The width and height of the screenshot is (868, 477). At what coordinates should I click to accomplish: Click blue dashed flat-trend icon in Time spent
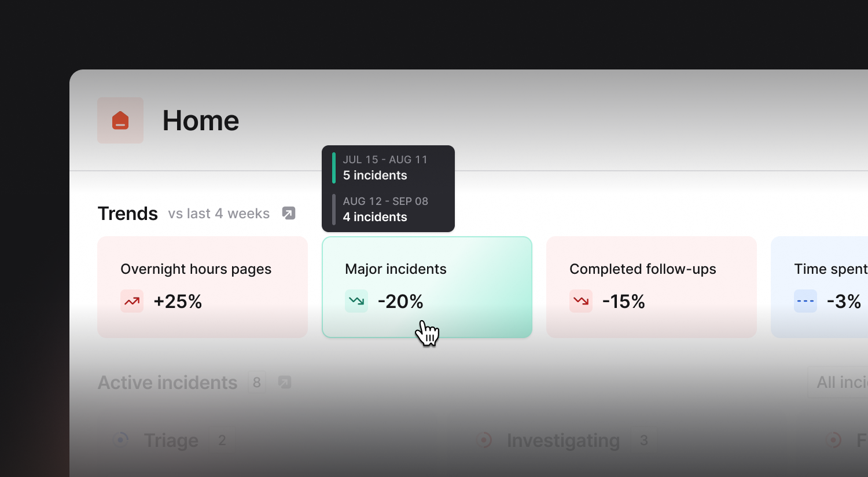[x=806, y=301]
